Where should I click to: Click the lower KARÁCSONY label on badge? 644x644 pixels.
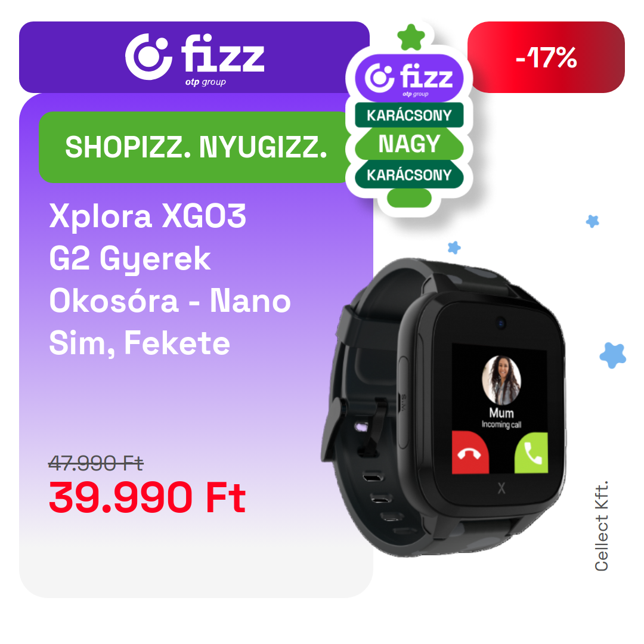409,175
